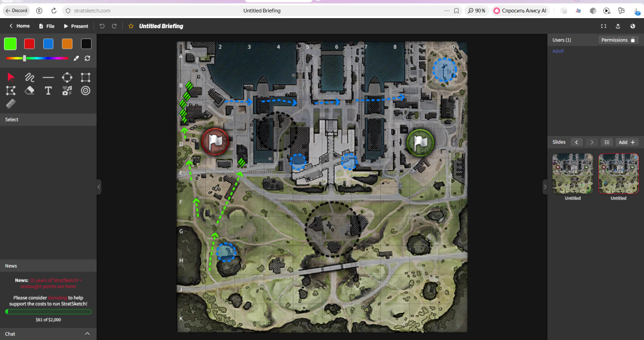Choose the blue color swatch
This screenshot has height=340, width=644.
click(x=48, y=44)
